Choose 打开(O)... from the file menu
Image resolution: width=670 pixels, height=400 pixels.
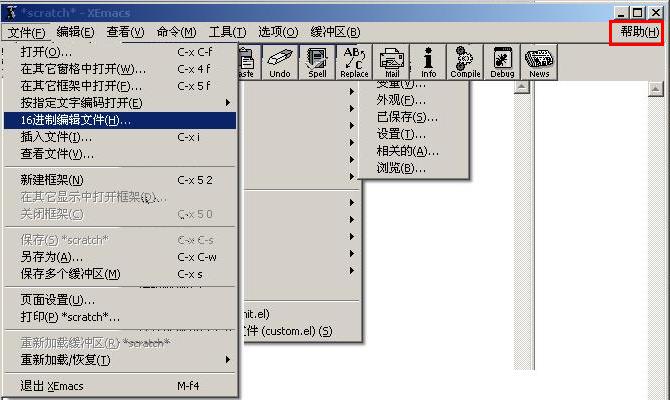tap(120, 52)
